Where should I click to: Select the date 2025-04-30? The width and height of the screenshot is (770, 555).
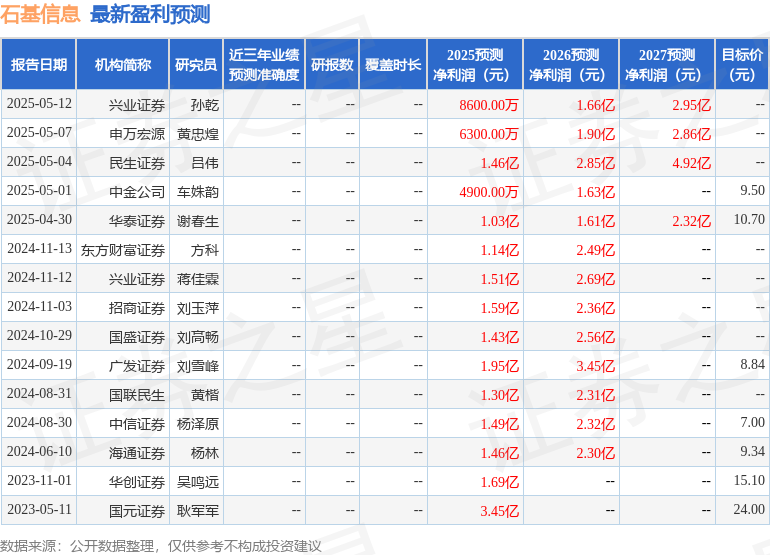[x=39, y=220]
